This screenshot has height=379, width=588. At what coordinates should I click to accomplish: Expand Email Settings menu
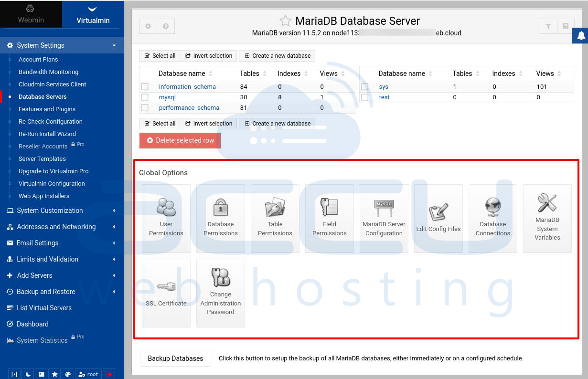click(62, 243)
